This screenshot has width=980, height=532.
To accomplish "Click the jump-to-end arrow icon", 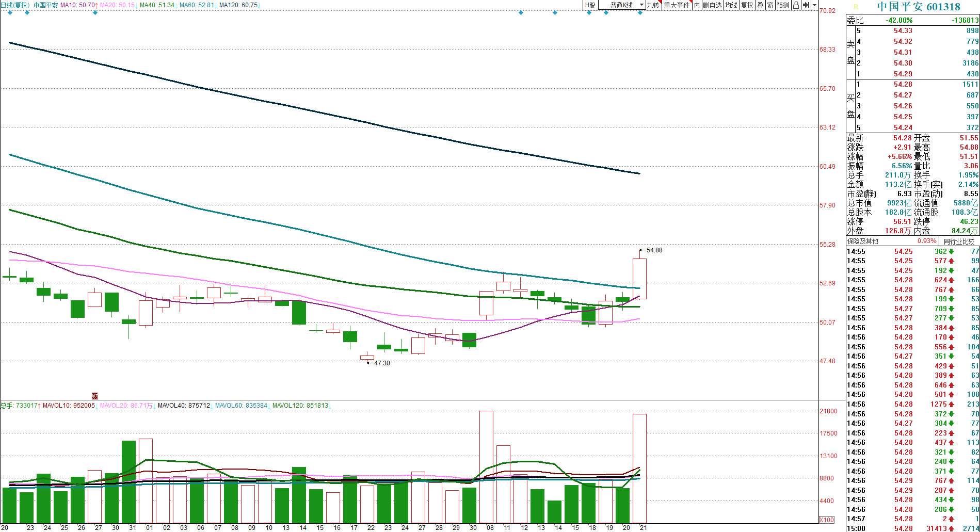I will [806, 5].
